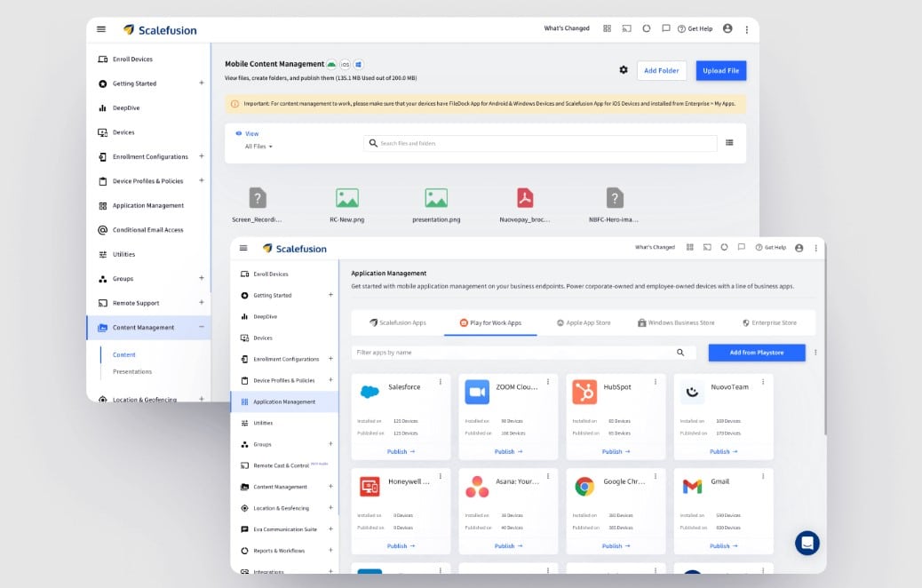922x588 pixels.
Task: Open DeepDive in the Application Management window sidebar
Action: pyautogui.click(x=266, y=316)
